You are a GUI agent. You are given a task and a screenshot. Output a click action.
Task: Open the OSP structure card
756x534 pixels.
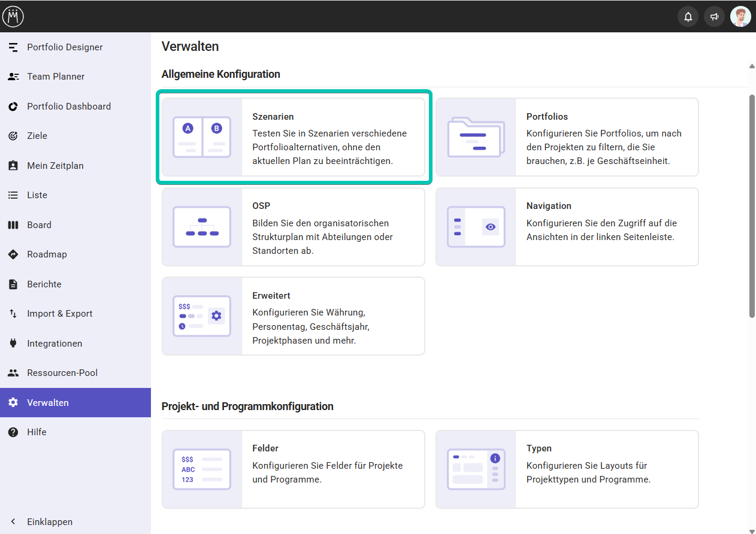[294, 227]
